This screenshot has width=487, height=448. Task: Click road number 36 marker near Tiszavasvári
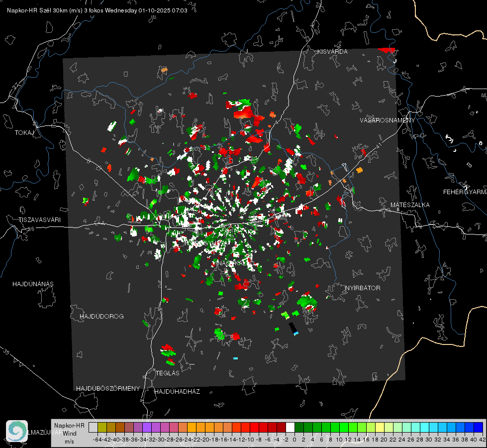coord(31,229)
